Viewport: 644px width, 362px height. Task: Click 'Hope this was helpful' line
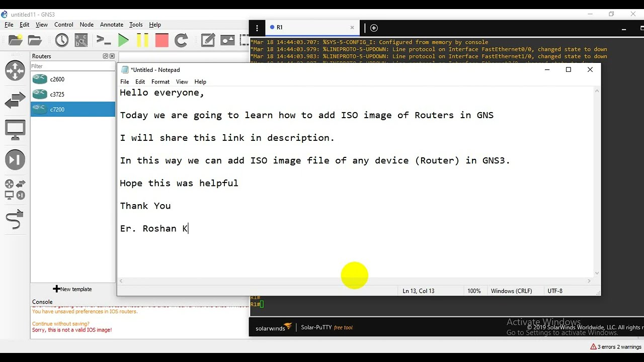click(x=179, y=183)
